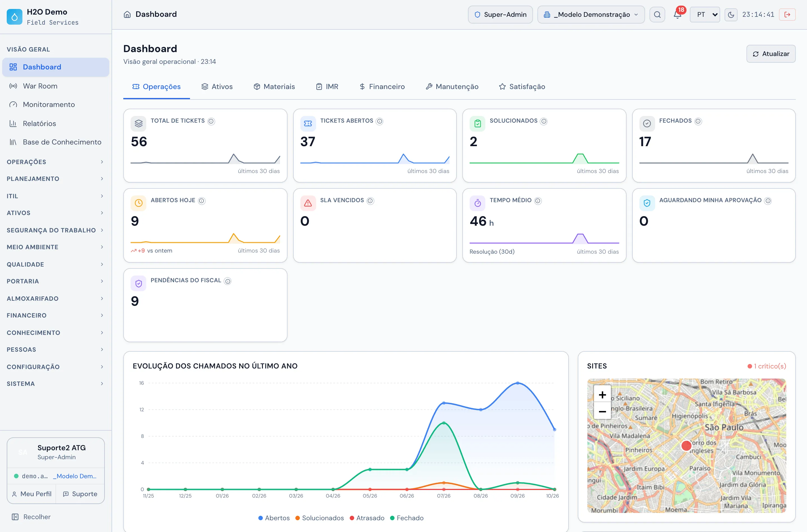Click the red critical site marker on map

pyautogui.click(x=687, y=445)
